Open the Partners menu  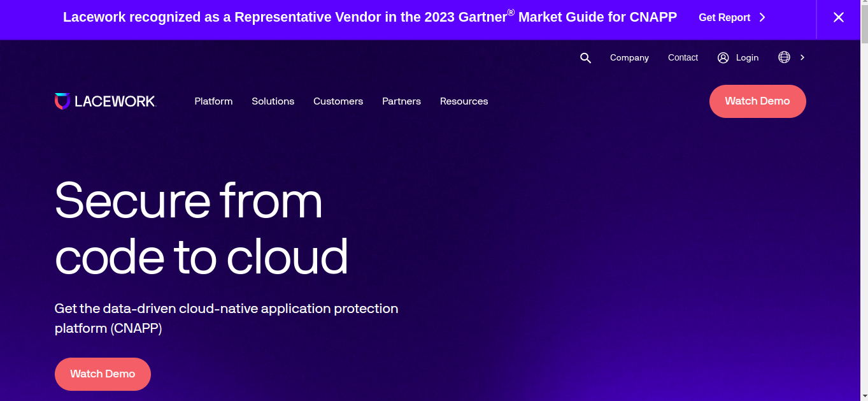coord(401,101)
